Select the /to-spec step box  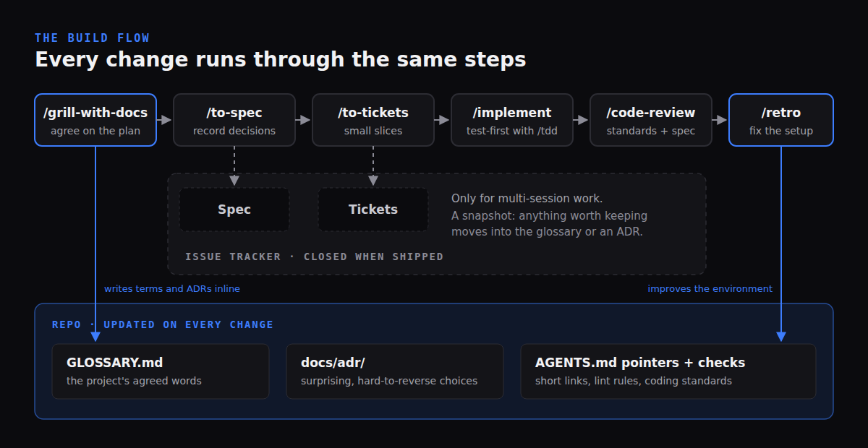point(234,120)
